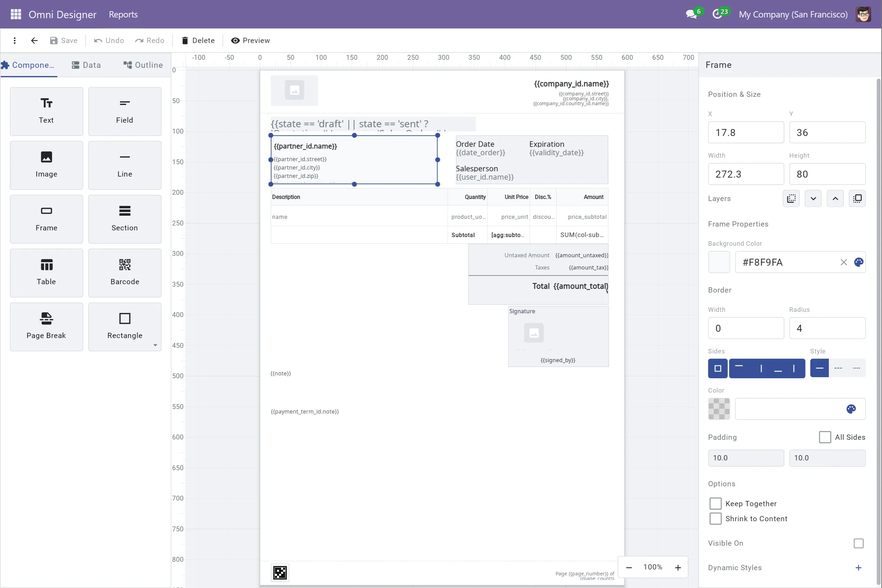Check the Shrink to Content option

click(716, 519)
